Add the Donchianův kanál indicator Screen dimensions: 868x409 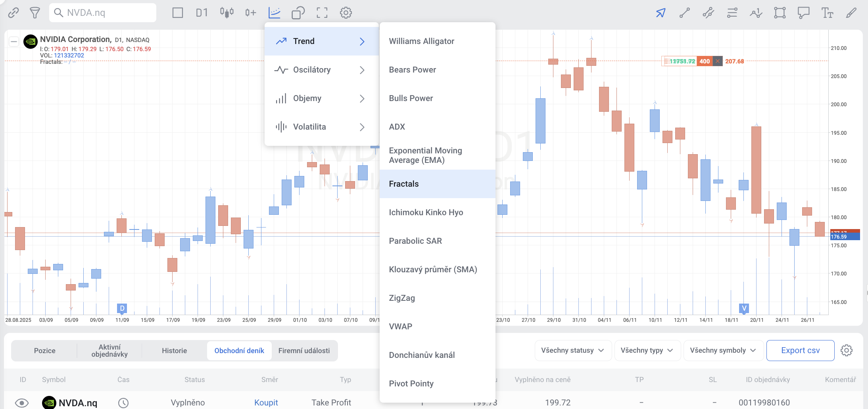point(438,355)
